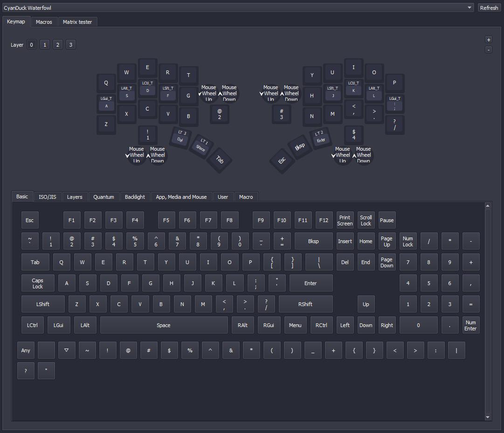Zoom out keymap with minus button

click(488, 49)
